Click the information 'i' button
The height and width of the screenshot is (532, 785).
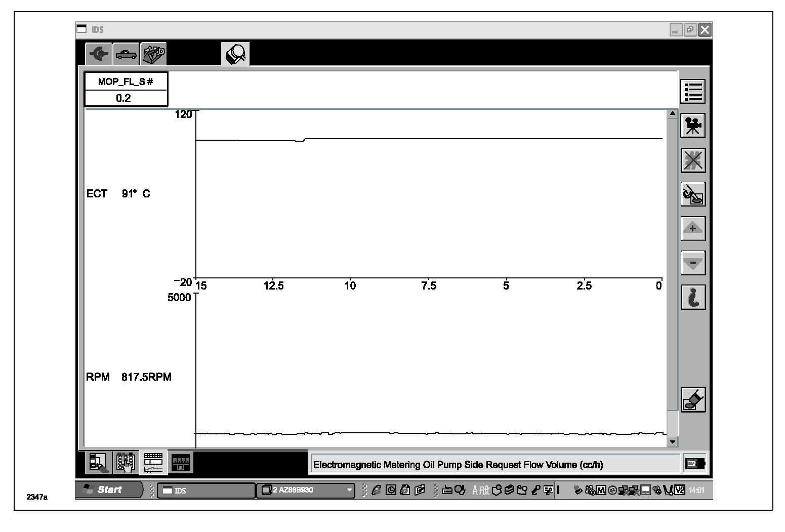692,297
